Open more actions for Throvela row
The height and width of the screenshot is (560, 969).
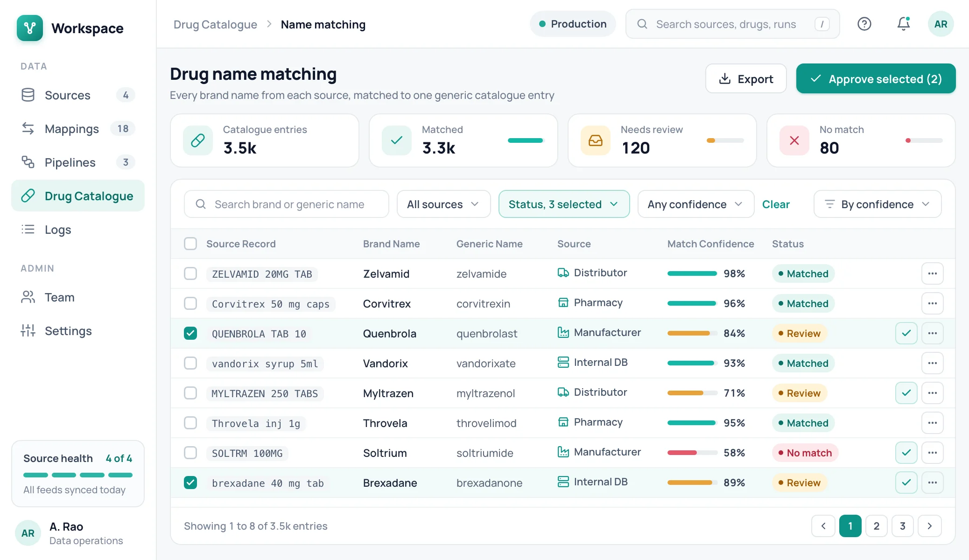point(933,423)
